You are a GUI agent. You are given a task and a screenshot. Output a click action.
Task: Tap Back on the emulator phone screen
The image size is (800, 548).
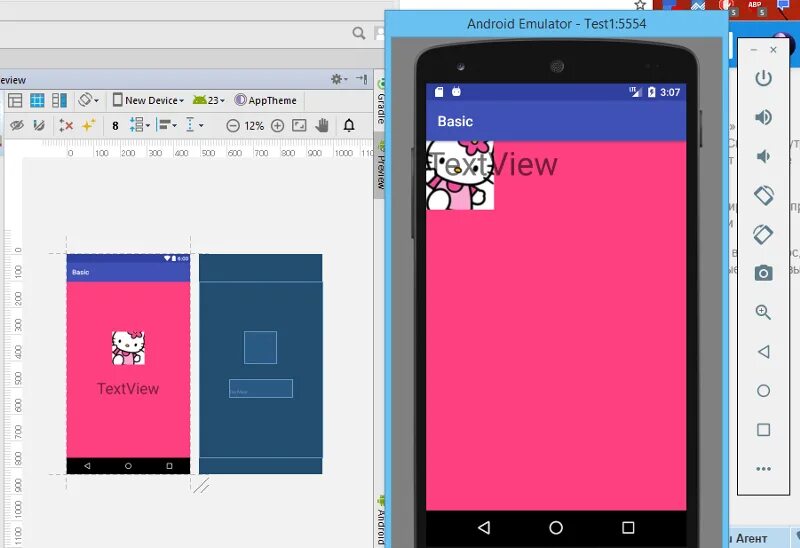coord(484,527)
